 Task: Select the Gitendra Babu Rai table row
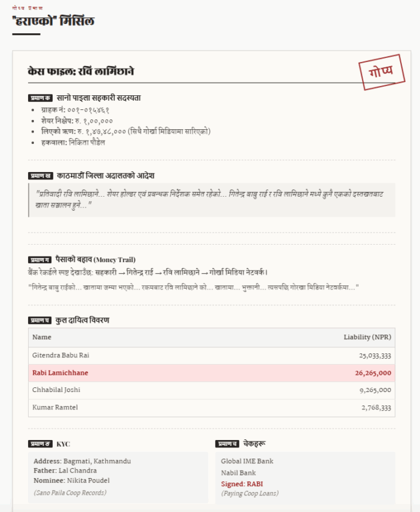coord(211,356)
